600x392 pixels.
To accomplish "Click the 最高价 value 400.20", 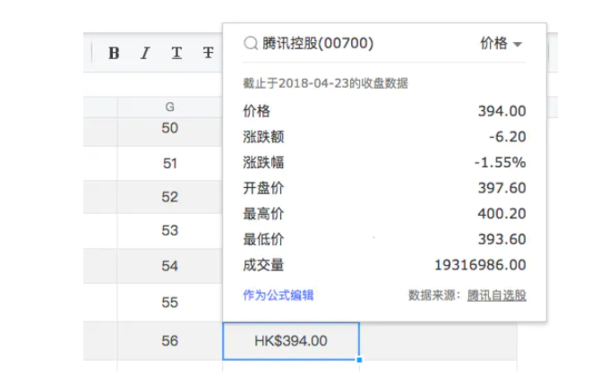I will [502, 214].
